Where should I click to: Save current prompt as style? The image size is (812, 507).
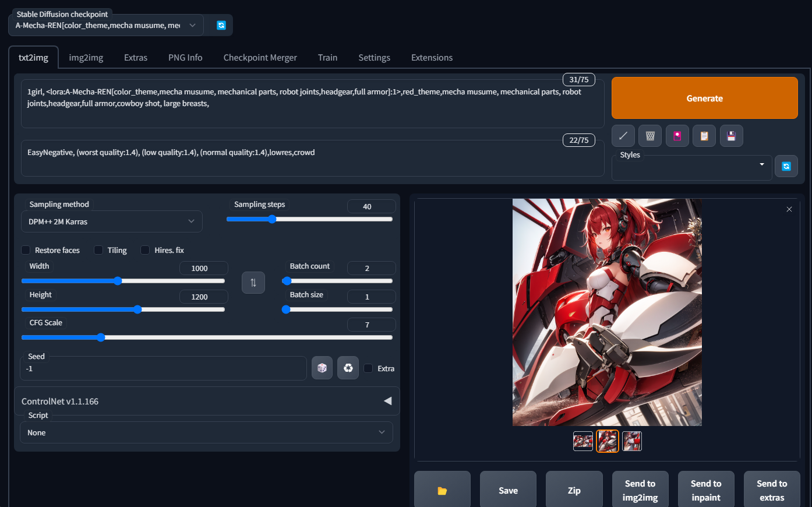[731, 136]
